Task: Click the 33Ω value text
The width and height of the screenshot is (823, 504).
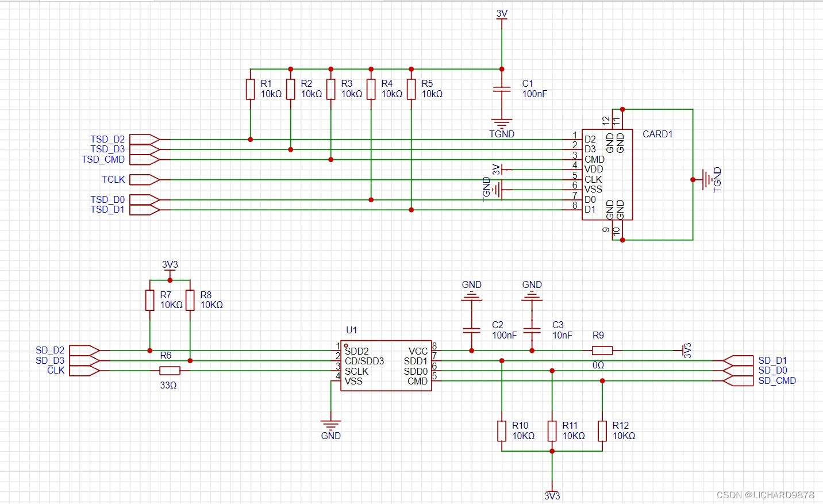Action: click(168, 385)
